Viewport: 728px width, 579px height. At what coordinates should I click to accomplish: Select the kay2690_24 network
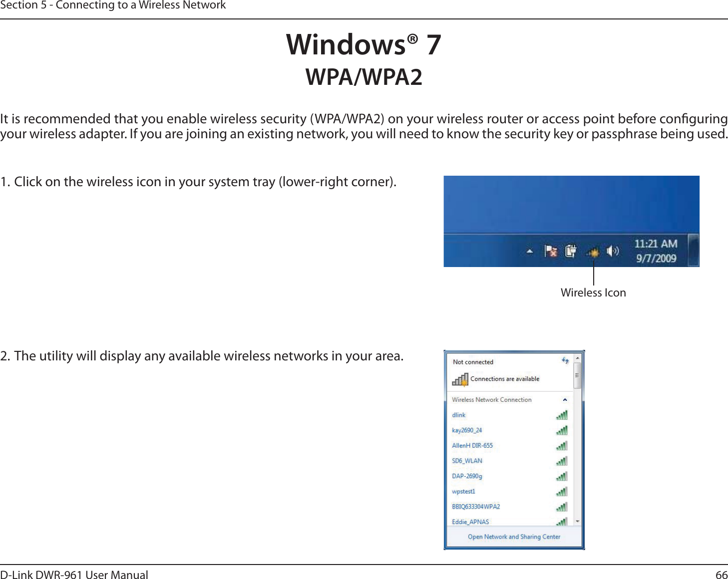point(509,430)
